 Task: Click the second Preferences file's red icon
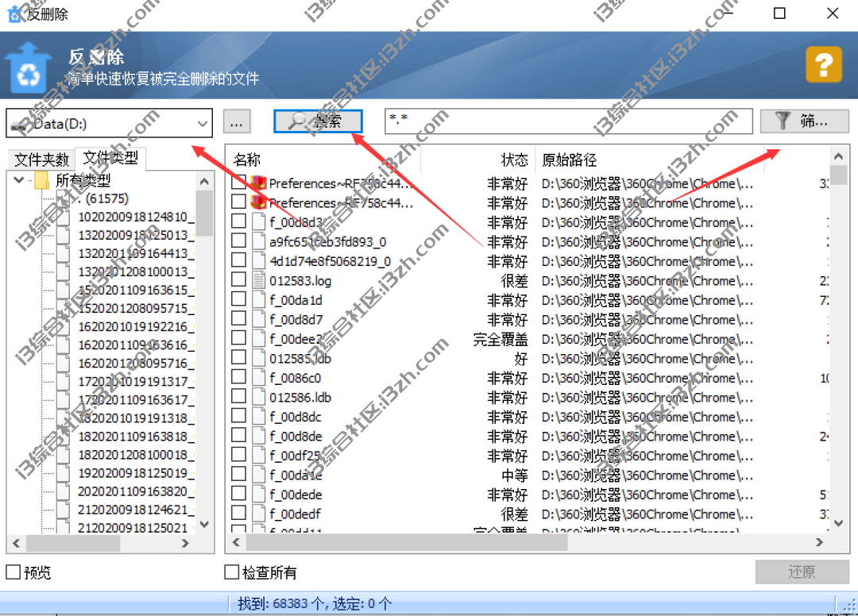(x=258, y=202)
